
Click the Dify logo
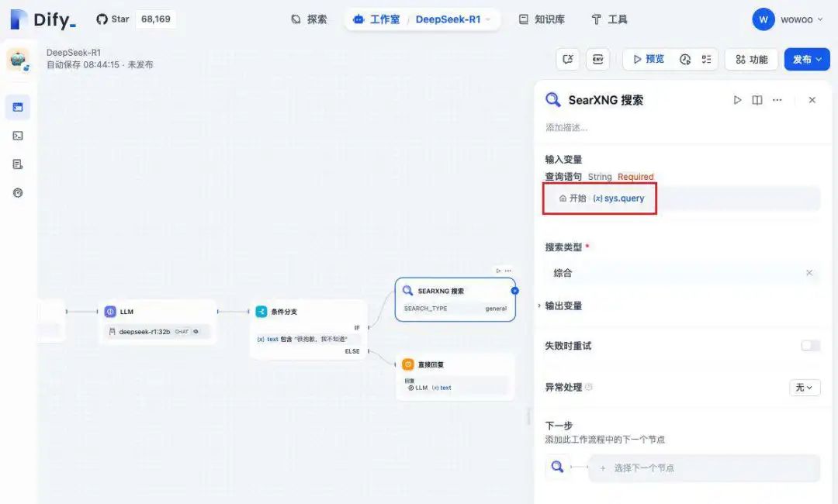(x=43, y=19)
